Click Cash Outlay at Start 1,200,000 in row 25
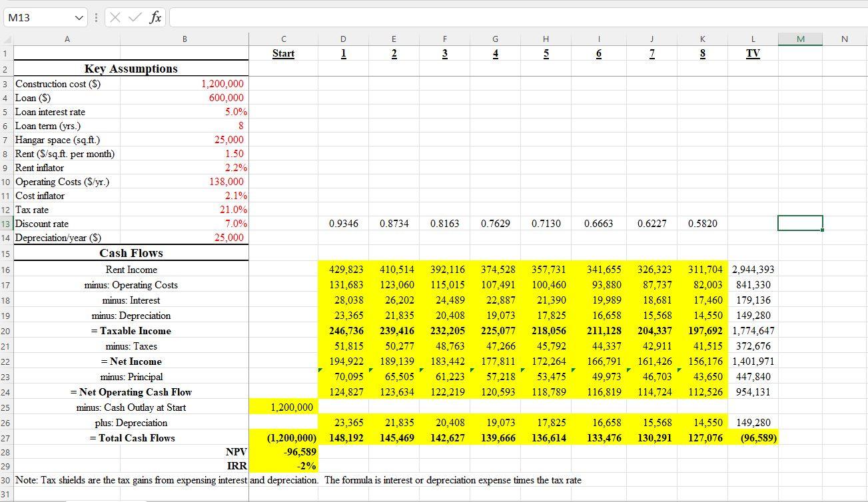The height and width of the screenshot is (502, 868). (292, 407)
